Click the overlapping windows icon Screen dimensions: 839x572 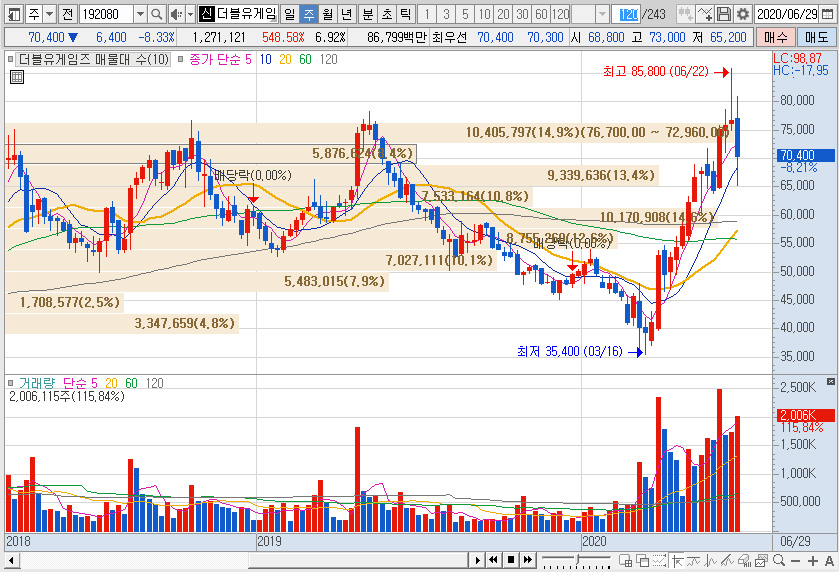(642, 560)
